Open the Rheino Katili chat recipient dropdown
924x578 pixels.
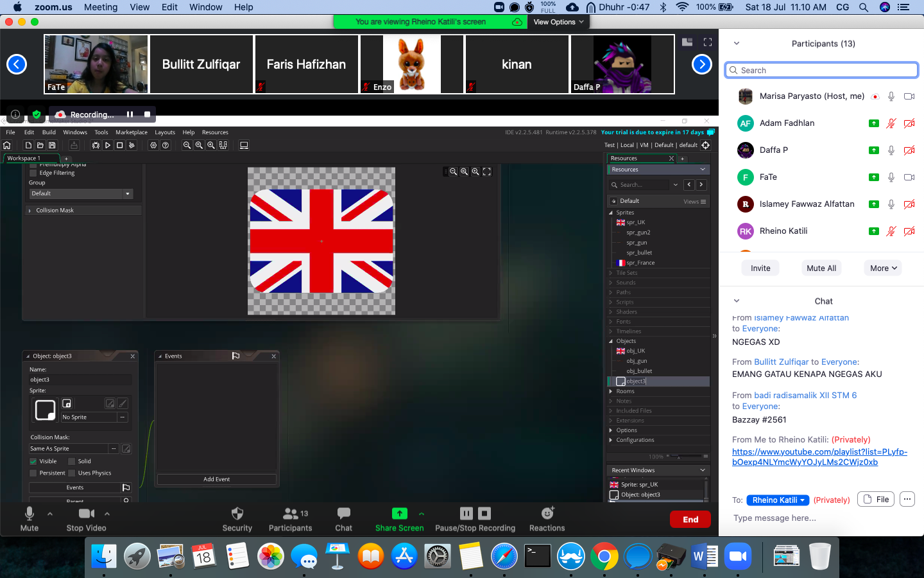pos(778,500)
